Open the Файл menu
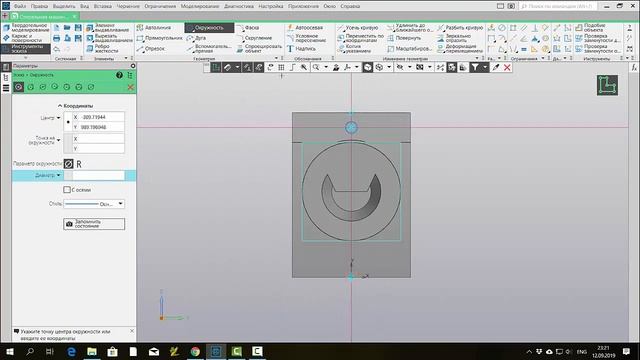This screenshot has width=640, height=360. (x=20, y=6)
